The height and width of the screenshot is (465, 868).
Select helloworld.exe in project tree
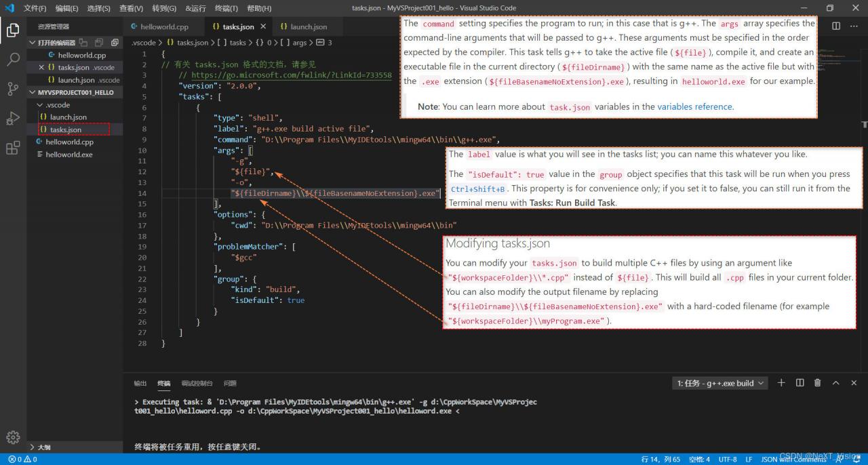[x=75, y=155]
